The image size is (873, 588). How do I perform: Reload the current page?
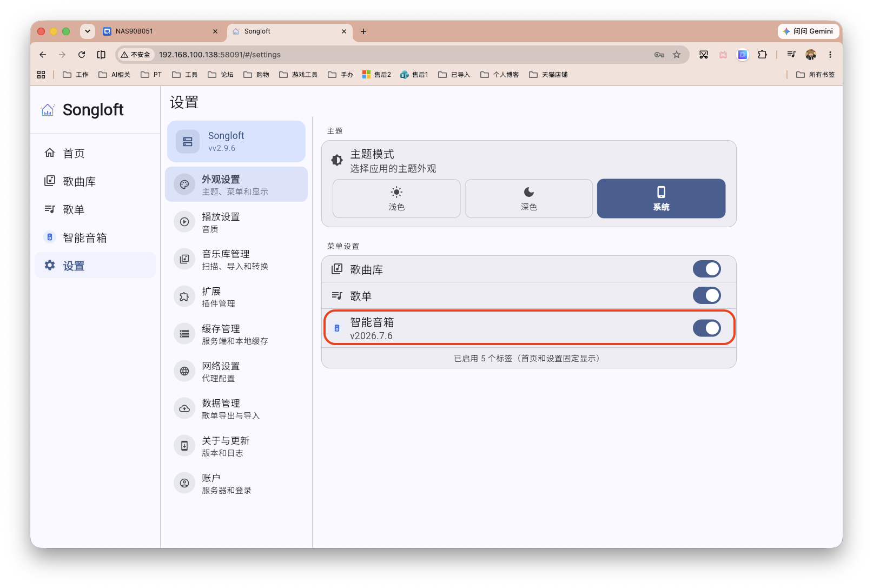82,55
